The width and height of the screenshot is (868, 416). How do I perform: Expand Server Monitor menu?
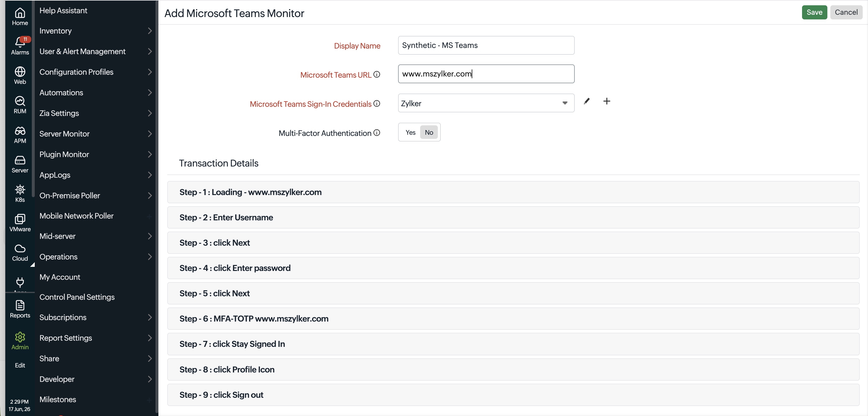tap(95, 134)
